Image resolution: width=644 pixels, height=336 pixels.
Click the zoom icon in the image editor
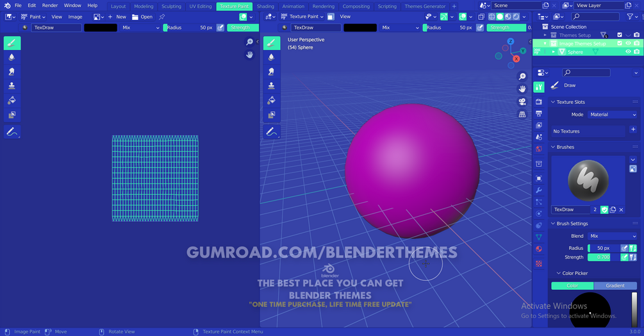coord(249,42)
